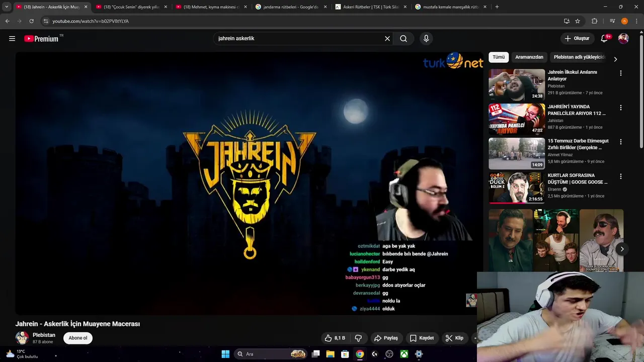Open the Plebistan channel avatar
The height and width of the screenshot is (362, 644).
(22, 338)
